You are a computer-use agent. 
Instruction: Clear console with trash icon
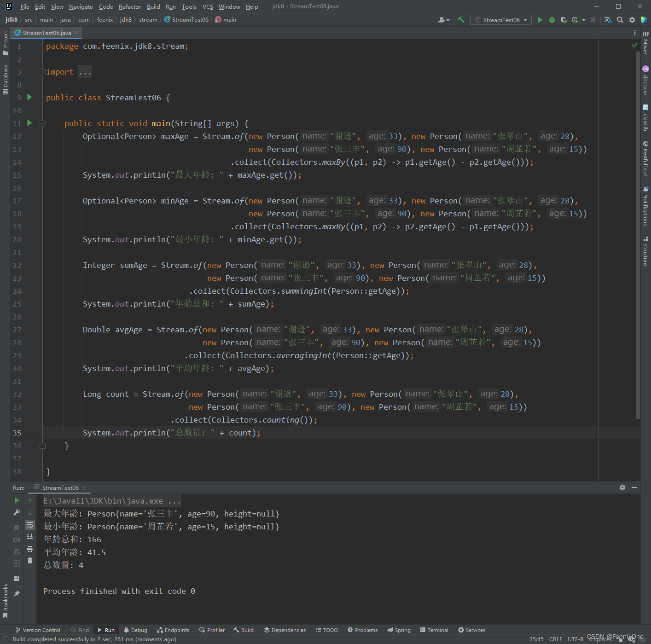pyautogui.click(x=30, y=561)
